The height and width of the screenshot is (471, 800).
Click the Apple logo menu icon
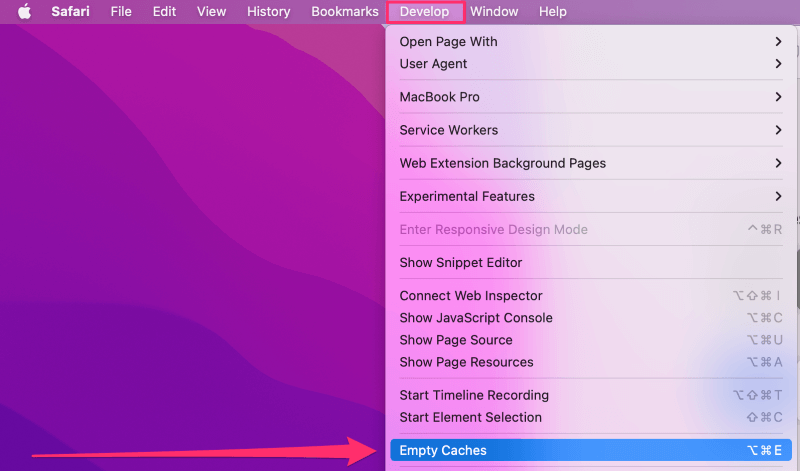pos(24,12)
